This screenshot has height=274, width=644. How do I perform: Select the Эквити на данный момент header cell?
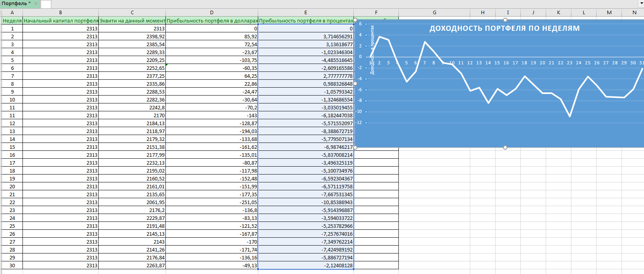(x=132, y=21)
